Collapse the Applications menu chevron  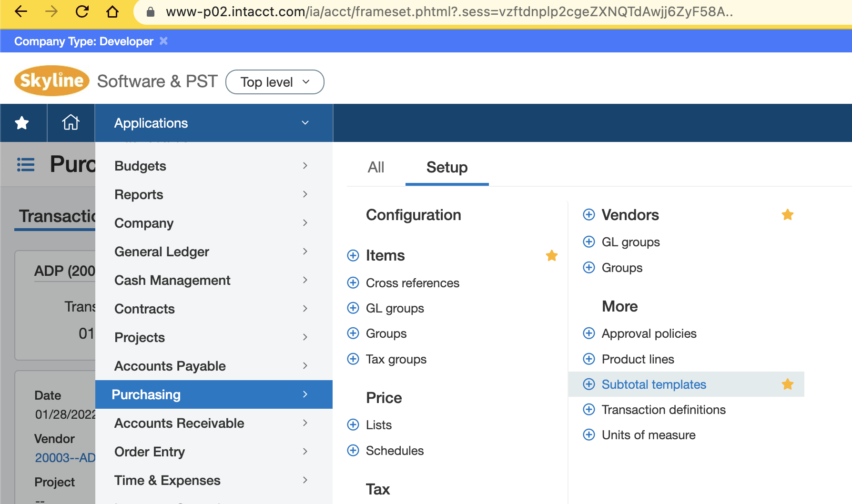(x=304, y=122)
